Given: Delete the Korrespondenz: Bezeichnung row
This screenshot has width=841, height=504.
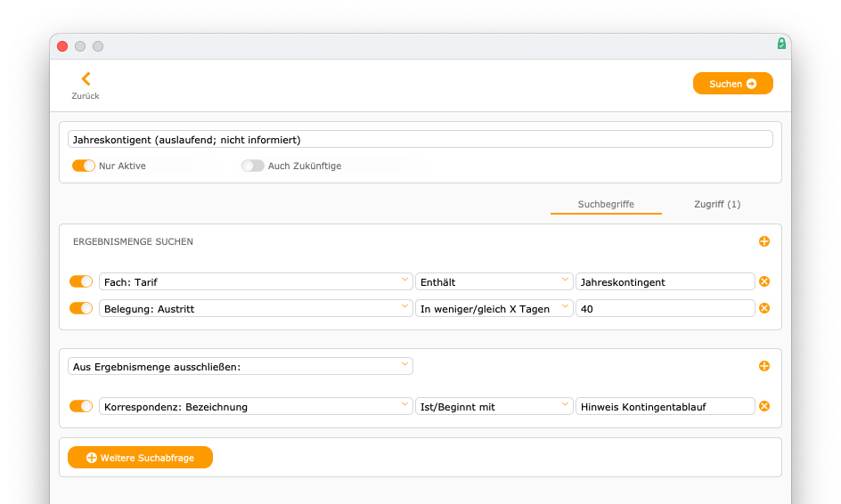Looking at the screenshot, I should (x=764, y=406).
